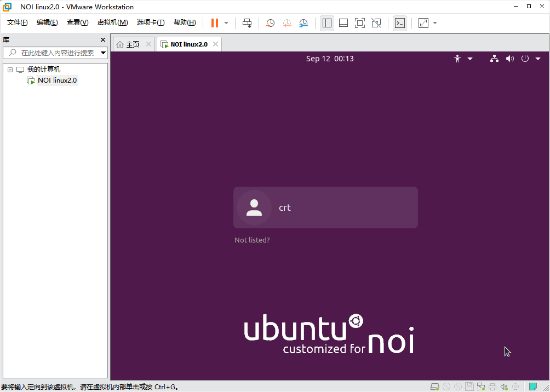Click the first CD/DVD drive status icon

coord(446,387)
